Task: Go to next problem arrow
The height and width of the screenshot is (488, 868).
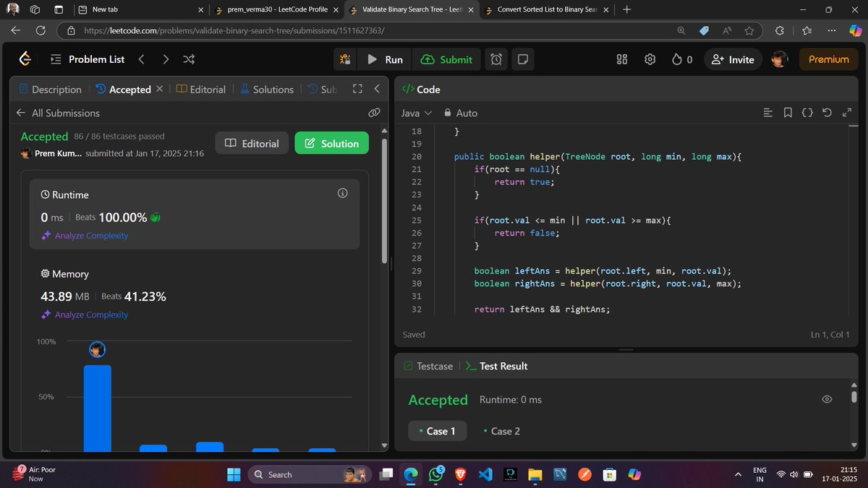Action: click(166, 59)
